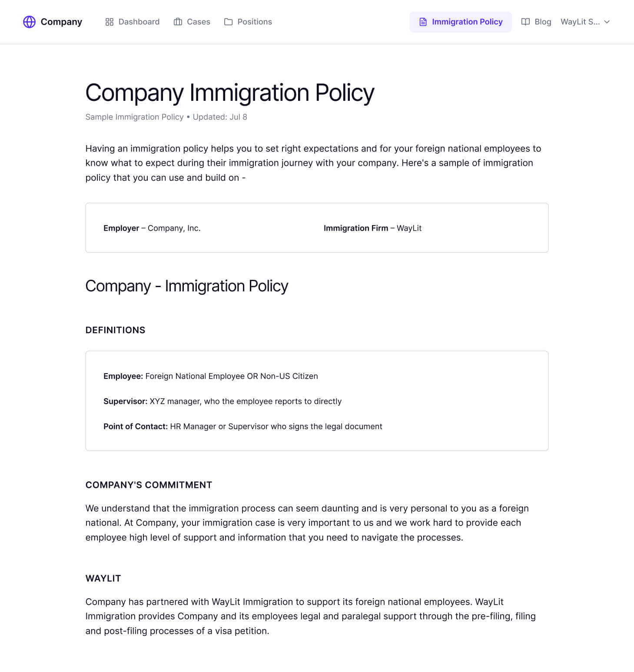This screenshot has width=634, height=672.
Task: Click the chevron arrow after WayLit S...
Action: tap(607, 22)
